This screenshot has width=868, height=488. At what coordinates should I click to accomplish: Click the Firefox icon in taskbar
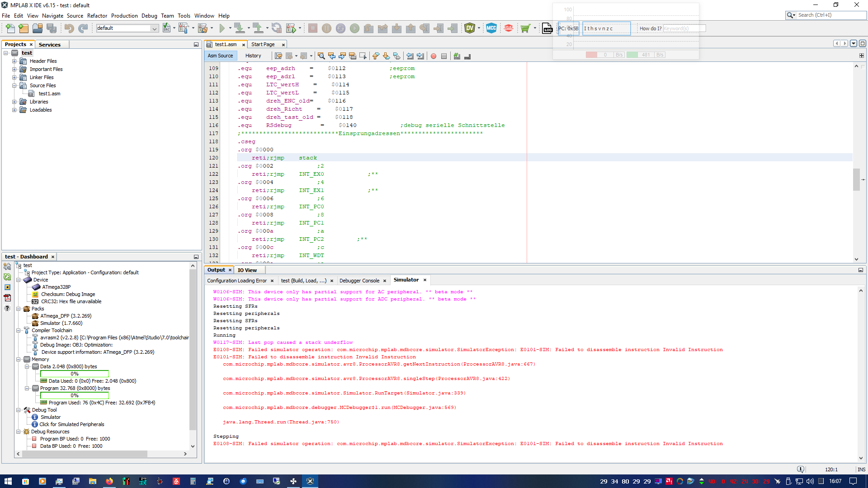tap(109, 481)
